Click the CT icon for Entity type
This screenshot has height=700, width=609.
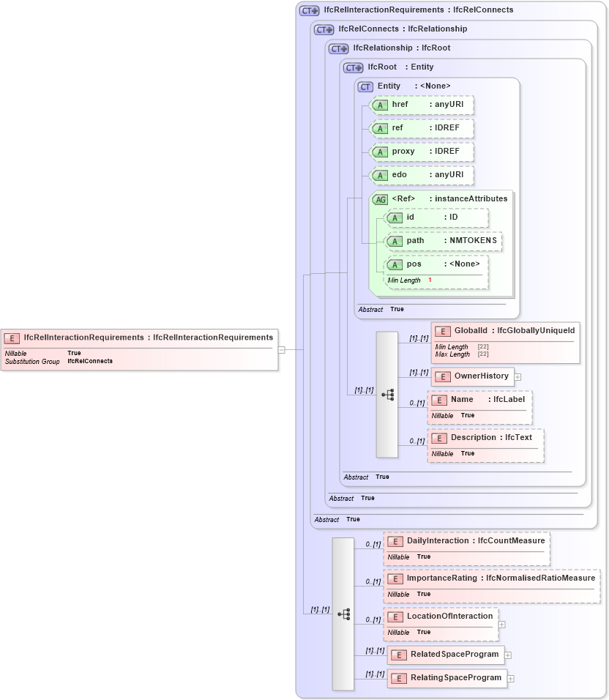pyautogui.click(x=365, y=86)
